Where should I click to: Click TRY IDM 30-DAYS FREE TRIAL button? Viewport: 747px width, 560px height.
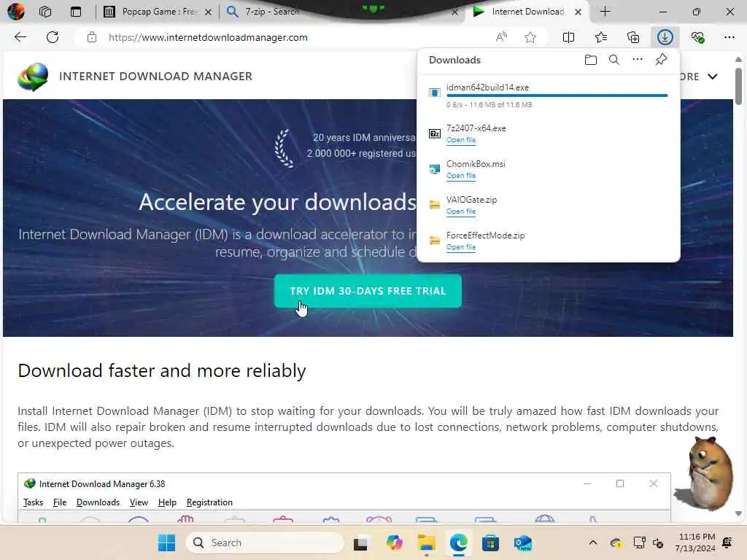coord(368,291)
